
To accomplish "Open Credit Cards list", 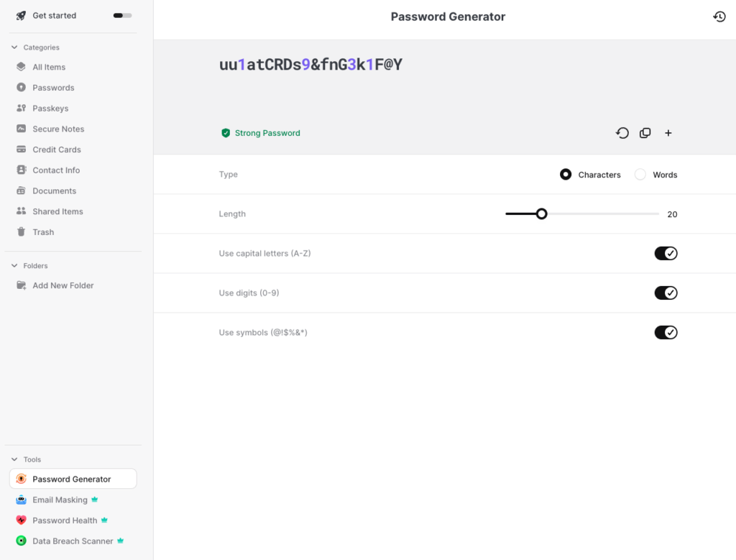I will 57,150.
